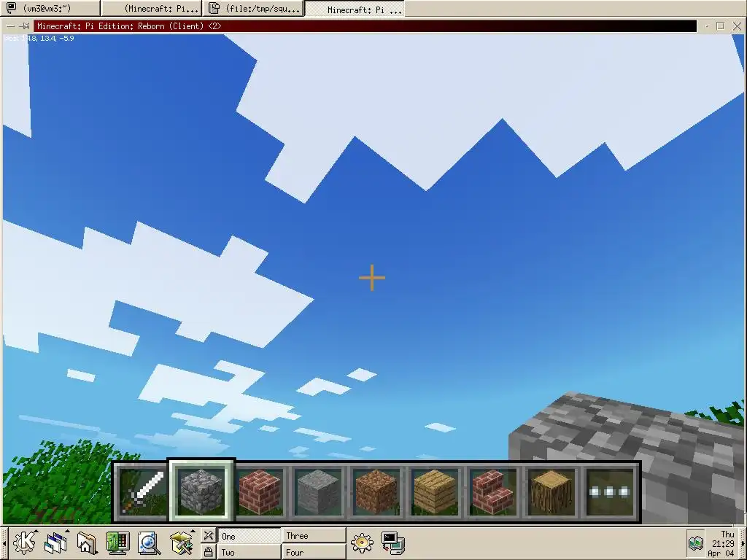
Task: Select the smooth stone block hotbar slot
Action: [x=317, y=491]
